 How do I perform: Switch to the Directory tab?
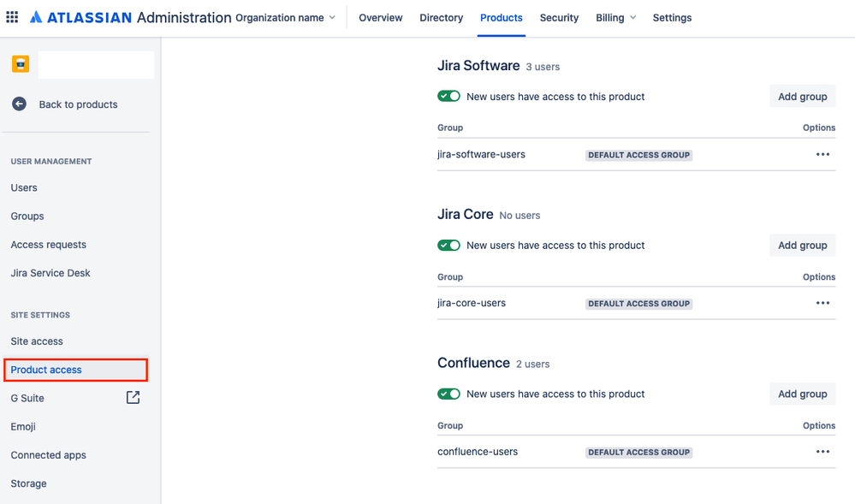(x=441, y=17)
